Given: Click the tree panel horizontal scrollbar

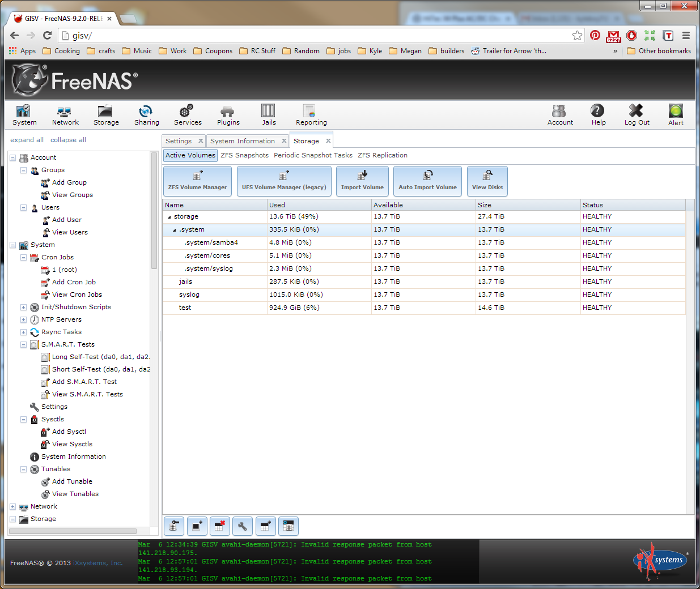Looking at the screenshot, I should point(73,531).
